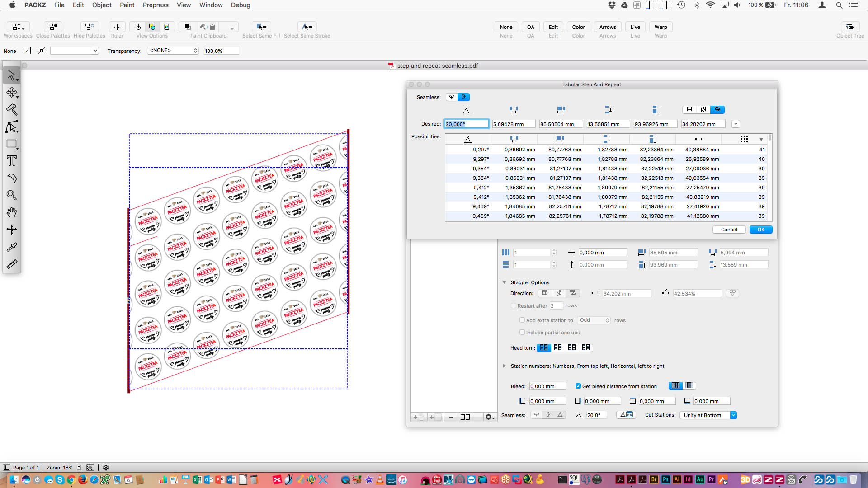Collapse the Stagger Options section
The image size is (868, 488).
(x=504, y=282)
